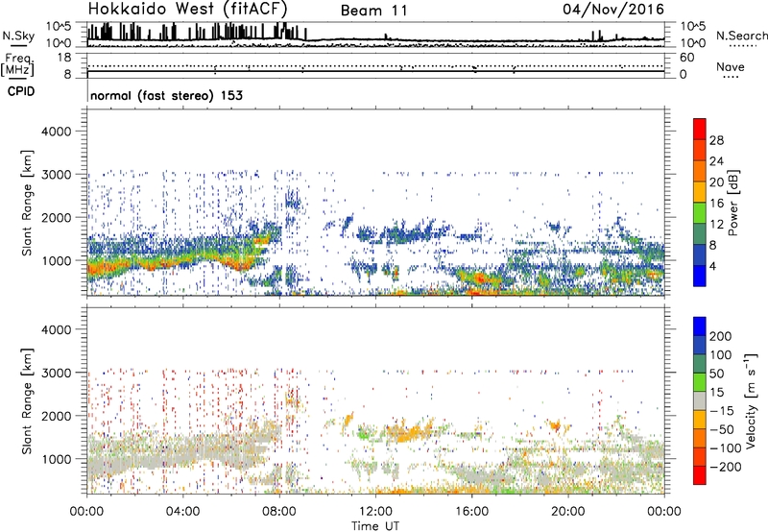768x532 pixels.
Task: Click the 'N.Sky' legend label
Action: tap(18, 36)
